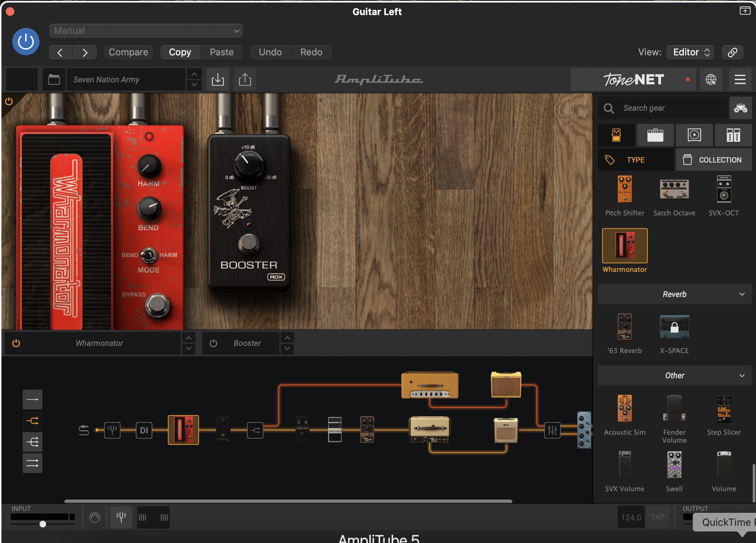Click the BEND knob on Wharmonator

149,209
